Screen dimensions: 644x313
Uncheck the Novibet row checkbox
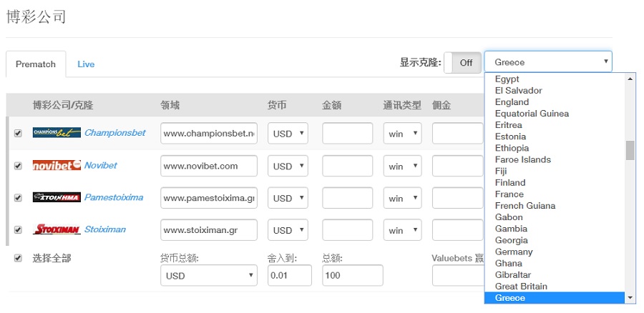(x=18, y=166)
